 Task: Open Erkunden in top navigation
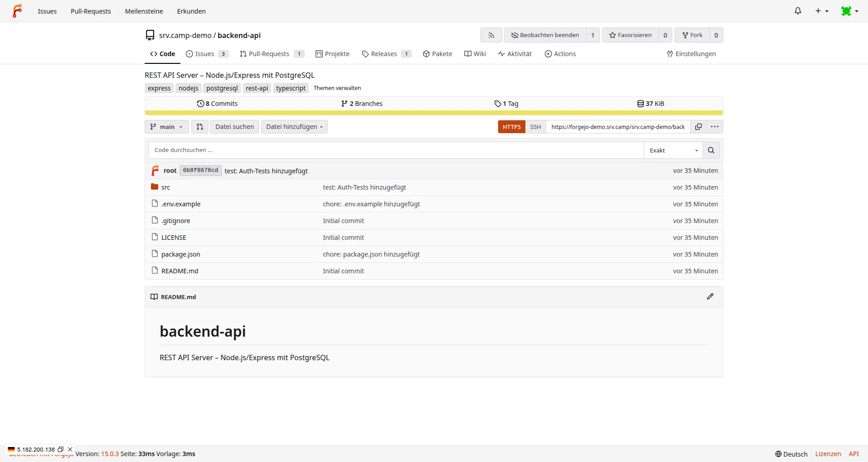(191, 11)
